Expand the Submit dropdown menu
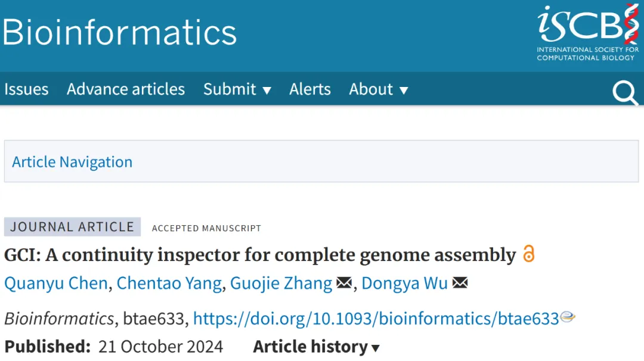The width and height of the screenshot is (644, 361). 237,89
